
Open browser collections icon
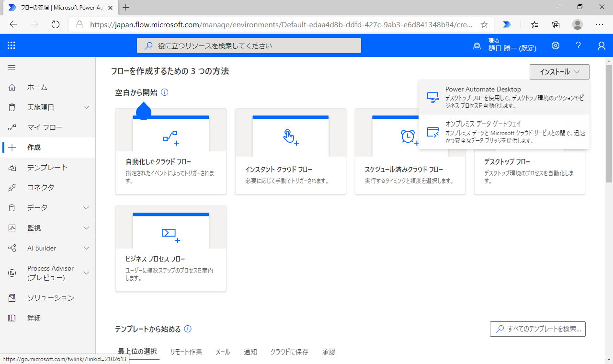click(556, 24)
